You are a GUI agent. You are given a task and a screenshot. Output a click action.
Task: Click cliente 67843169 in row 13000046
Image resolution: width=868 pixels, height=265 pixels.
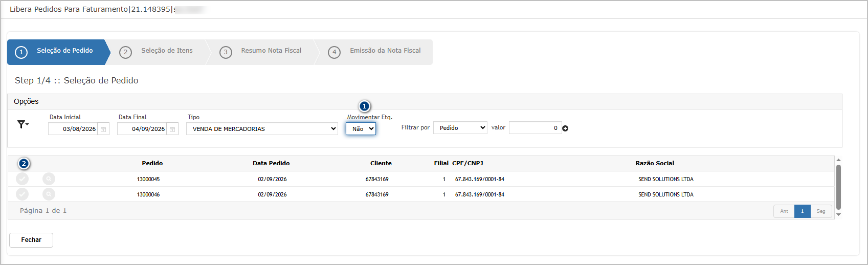pyautogui.click(x=377, y=194)
